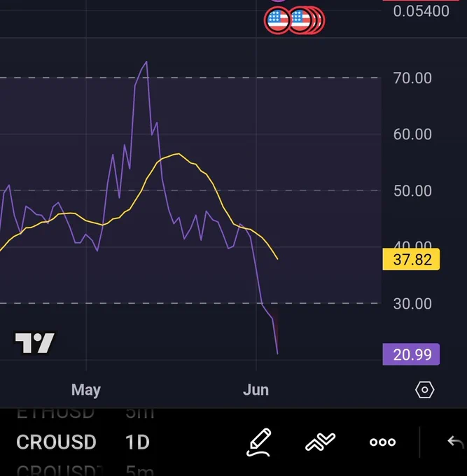
Task: Tap the undo arrow icon
Action: 456,442
